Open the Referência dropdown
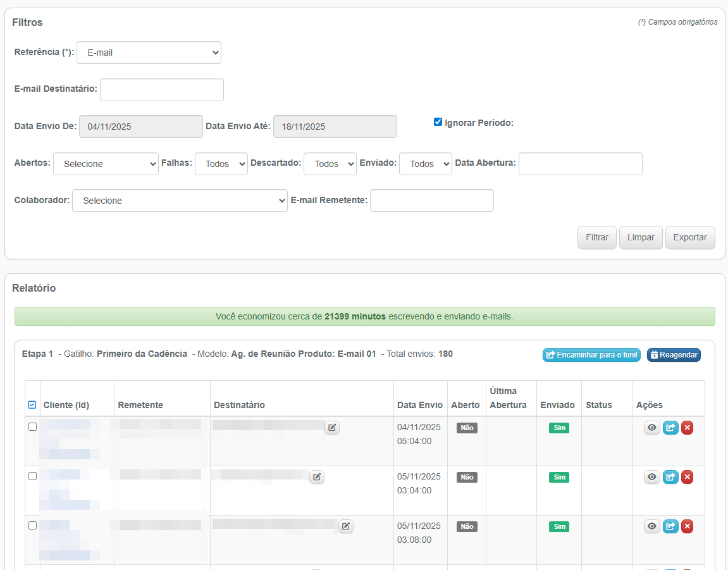This screenshot has height=570, width=728. pos(149,53)
